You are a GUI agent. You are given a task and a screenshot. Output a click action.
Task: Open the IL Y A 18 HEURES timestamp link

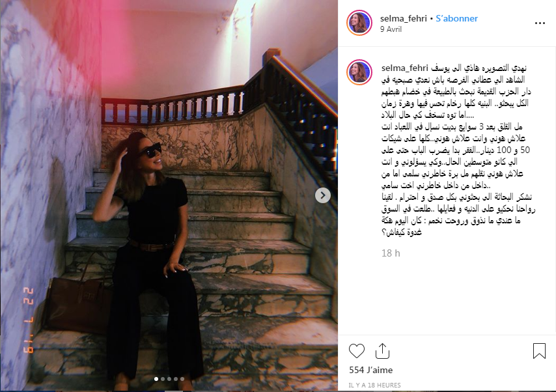point(374,385)
